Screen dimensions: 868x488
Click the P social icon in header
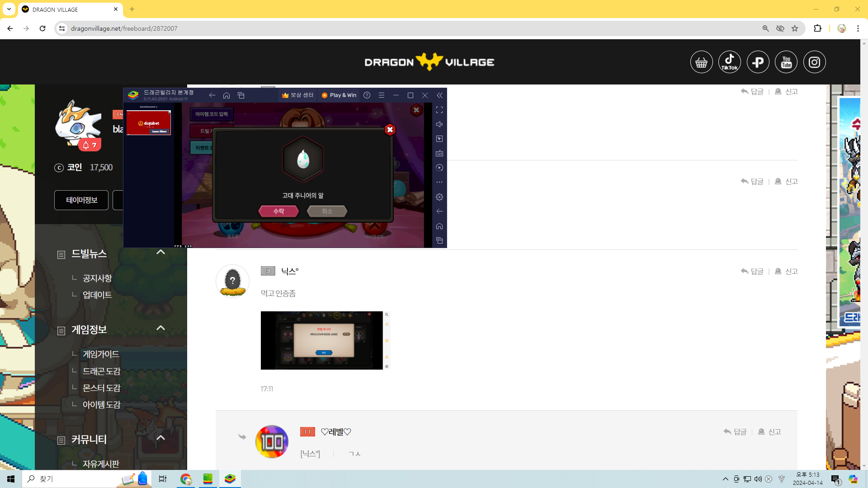pos(758,62)
